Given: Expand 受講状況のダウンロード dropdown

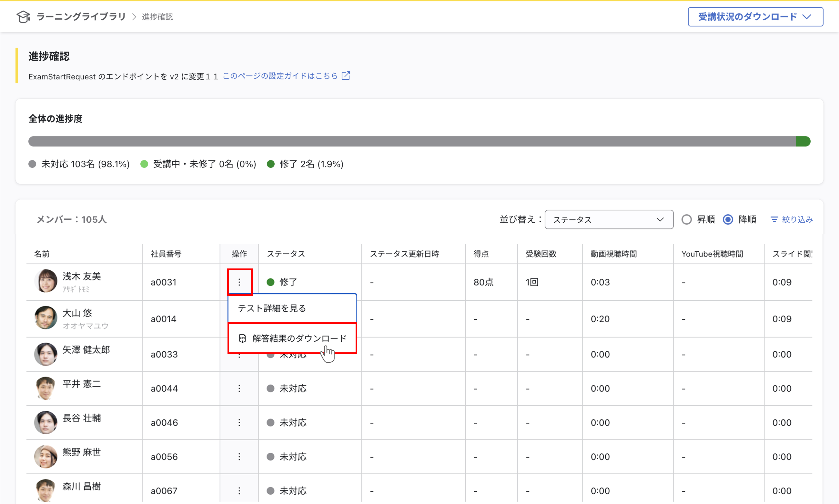Looking at the screenshot, I should [x=755, y=17].
